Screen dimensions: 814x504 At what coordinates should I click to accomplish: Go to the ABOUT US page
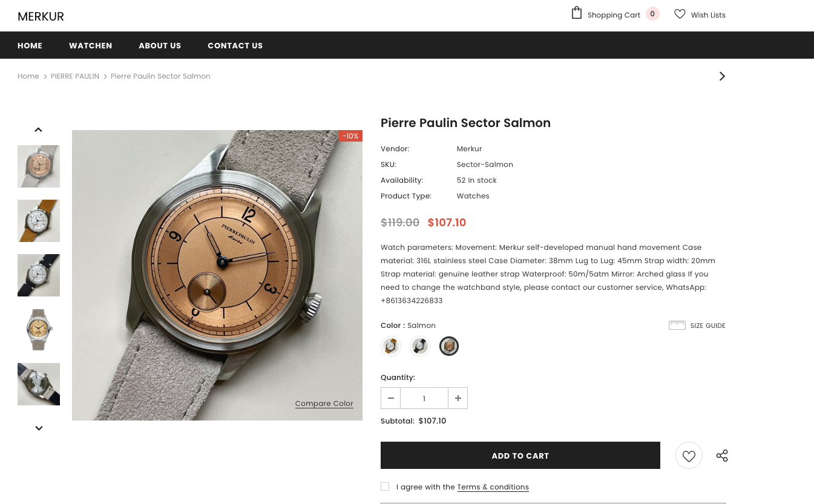[x=160, y=45]
